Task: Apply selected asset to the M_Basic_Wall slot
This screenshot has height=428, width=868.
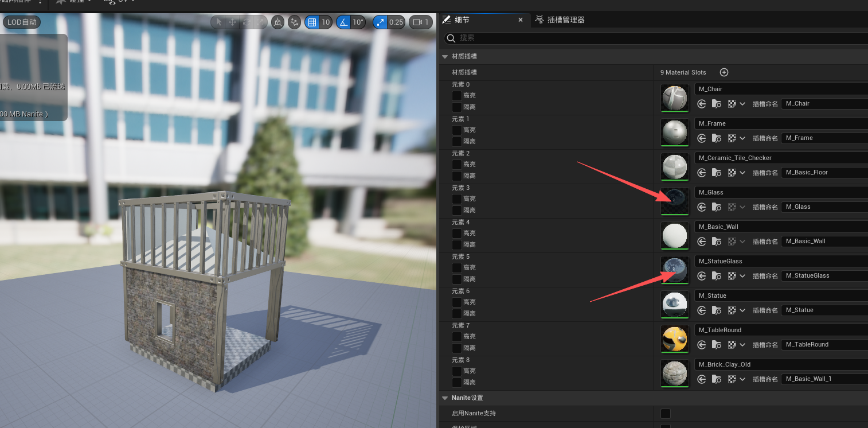Action: click(702, 242)
